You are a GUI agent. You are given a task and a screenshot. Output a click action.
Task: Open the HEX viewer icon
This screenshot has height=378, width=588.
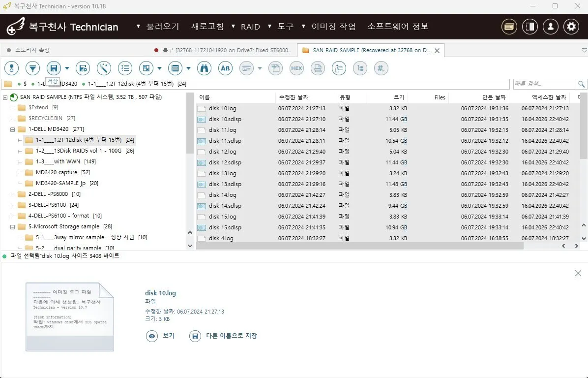click(296, 68)
